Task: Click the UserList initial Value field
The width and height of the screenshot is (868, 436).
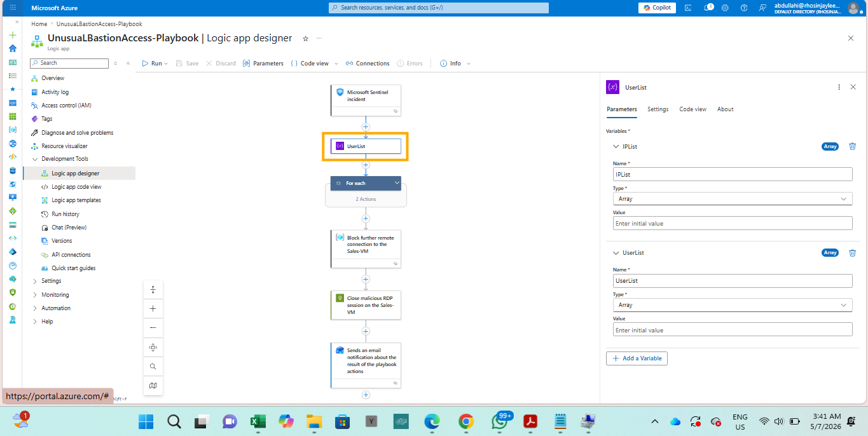Action: click(x=733, y=330)
